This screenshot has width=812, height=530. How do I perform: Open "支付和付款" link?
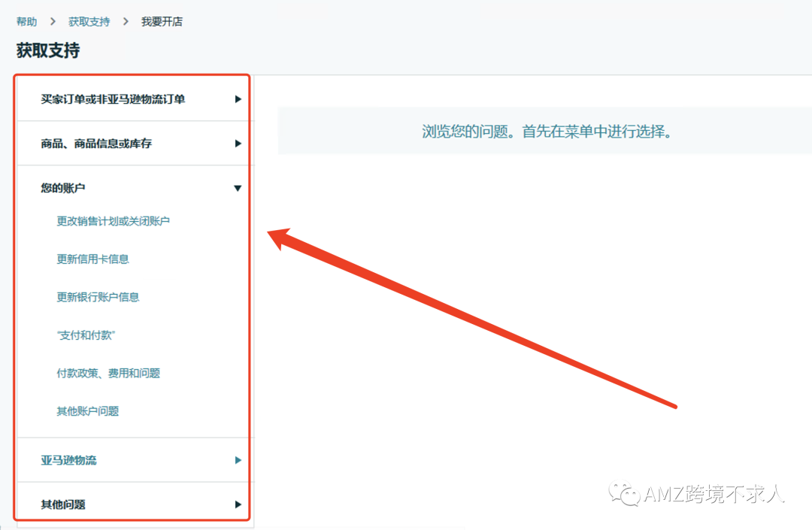(x=86, y=335)
